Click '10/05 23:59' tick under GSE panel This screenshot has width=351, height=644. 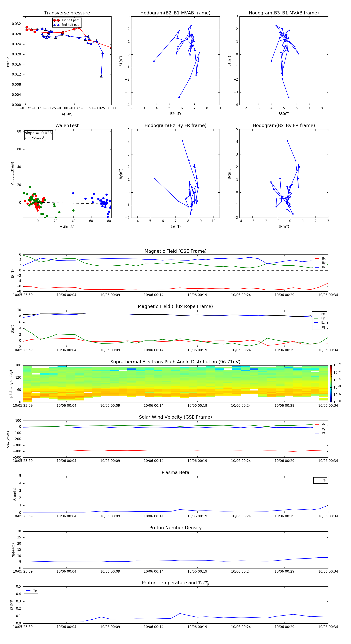pyautogui.click(x=23, y=295)
